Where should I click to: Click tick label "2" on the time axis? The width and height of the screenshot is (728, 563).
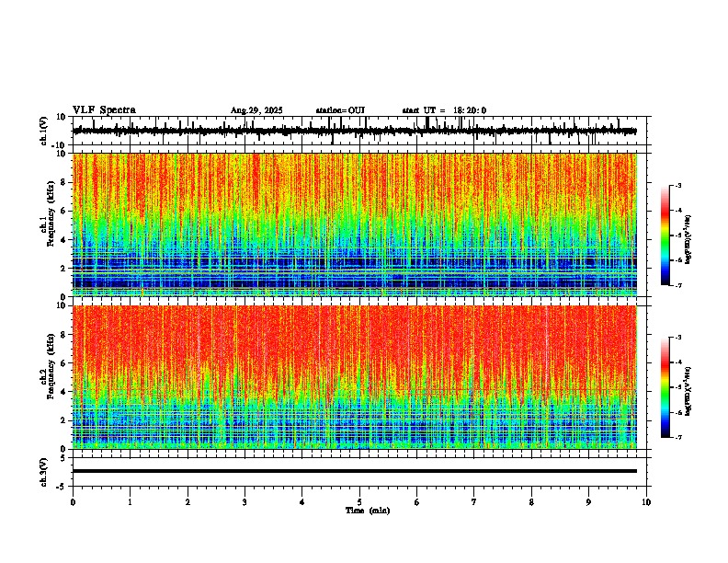pyautogui.click(x=188, y=502)
